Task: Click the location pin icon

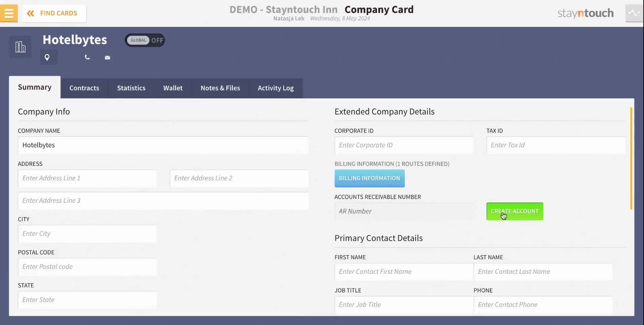Action: coord(47,57)
